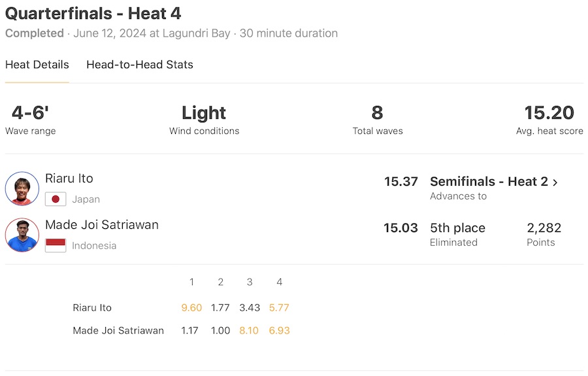Go to Semifinals - Heat 2 link
Screen dimensions: 588x376
coord(489,182)
